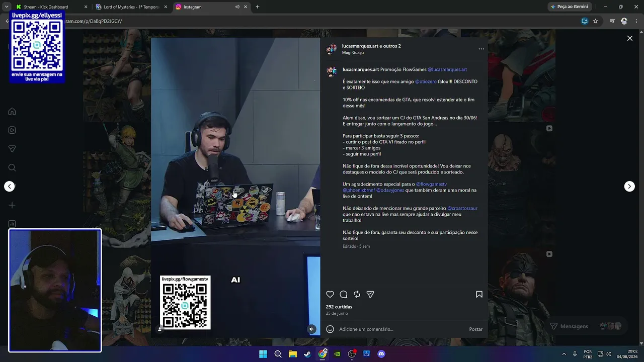Close the Lord of Mysteries tab

[166, 7]
